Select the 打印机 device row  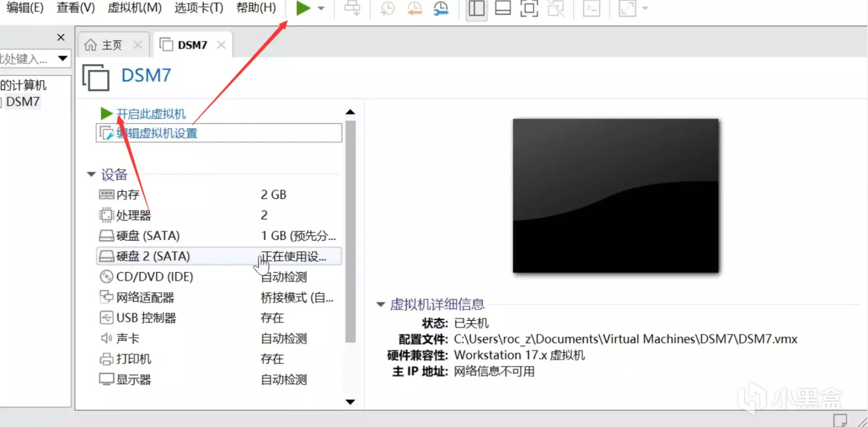(219, 359)
